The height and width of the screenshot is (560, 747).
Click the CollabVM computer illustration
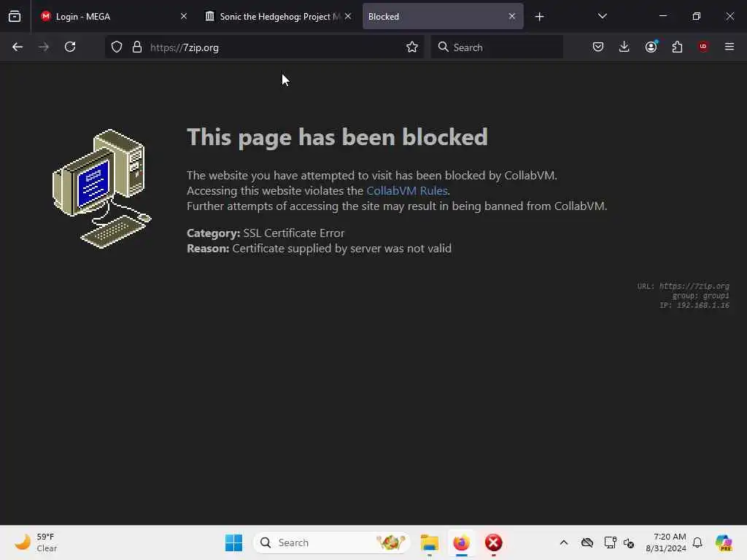[x=102, y=189]
